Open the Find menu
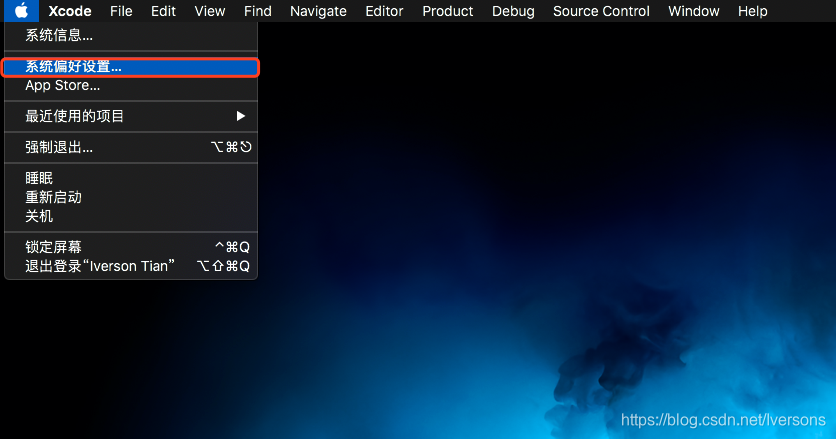The width and height of the screenshot is (836, 439). click(258, 11)
